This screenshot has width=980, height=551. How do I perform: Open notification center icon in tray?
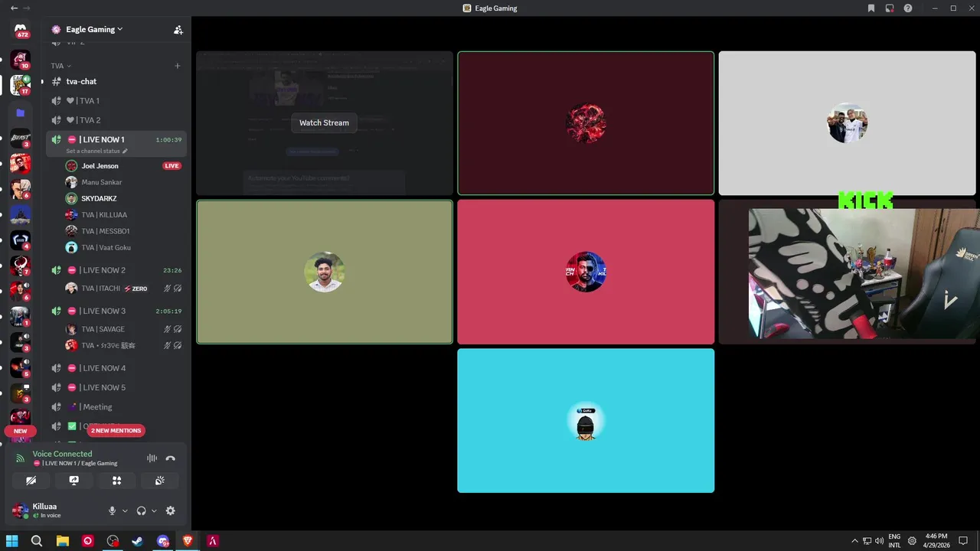point(963,541)
